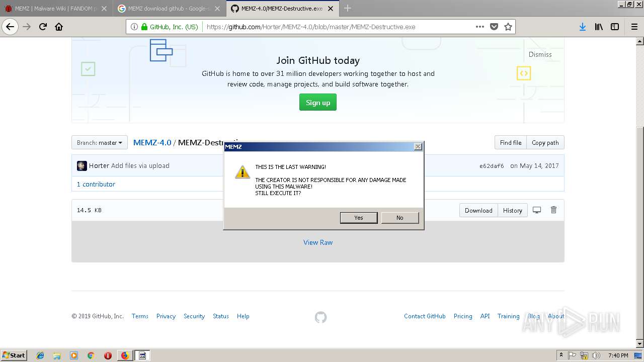The height and width of the screenshot is (362, 644).
Task: View file History
Action: [513, 210]
